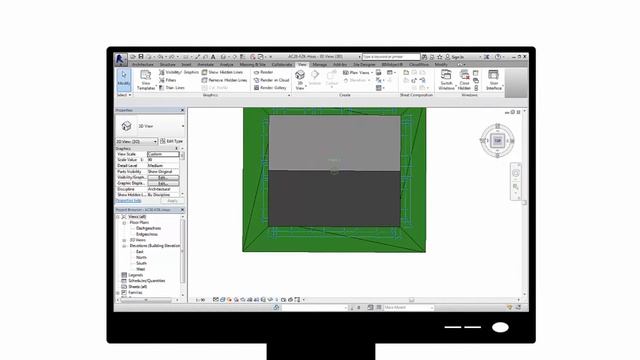640x360 pixels.
Task: Click Close Hidden windows
Action: (x=464, y=80)
